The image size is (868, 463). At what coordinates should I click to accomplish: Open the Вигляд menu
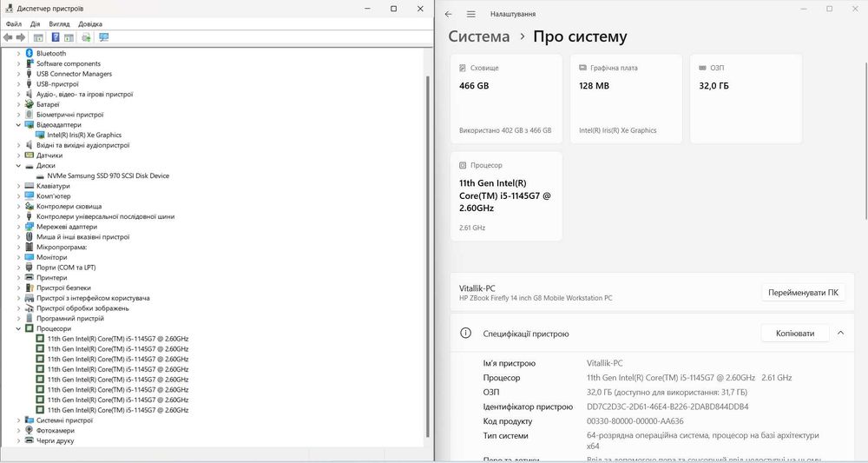coord(59,23)
